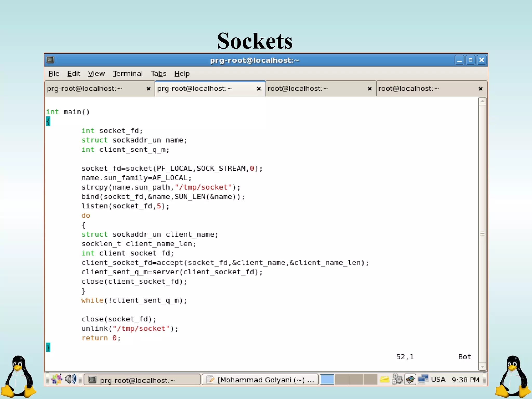
Task: Switch to fourth workspace in pager
Action: (x=370, y=380)
